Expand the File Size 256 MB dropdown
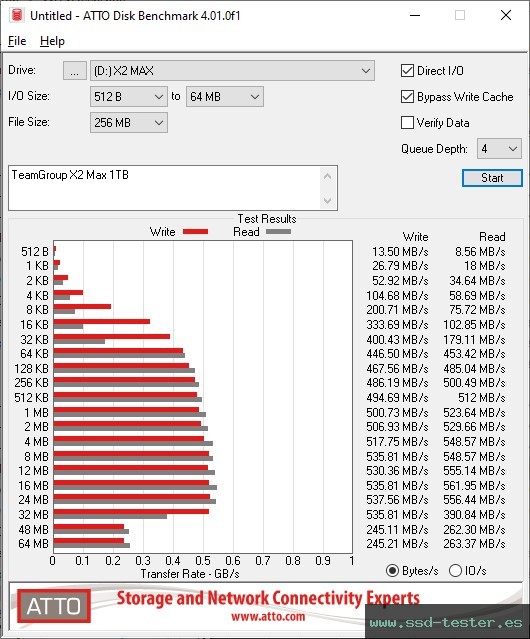 129,123
